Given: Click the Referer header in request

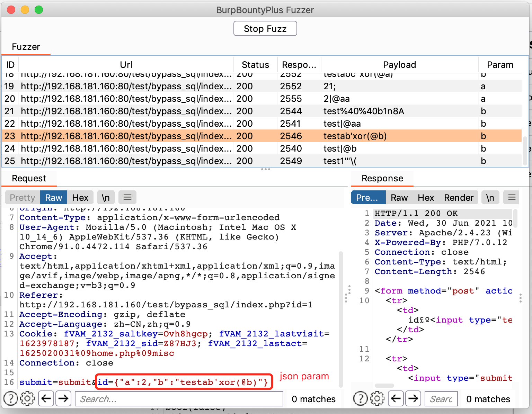Looking at the screenshot, I should click(x=166, y=300).
